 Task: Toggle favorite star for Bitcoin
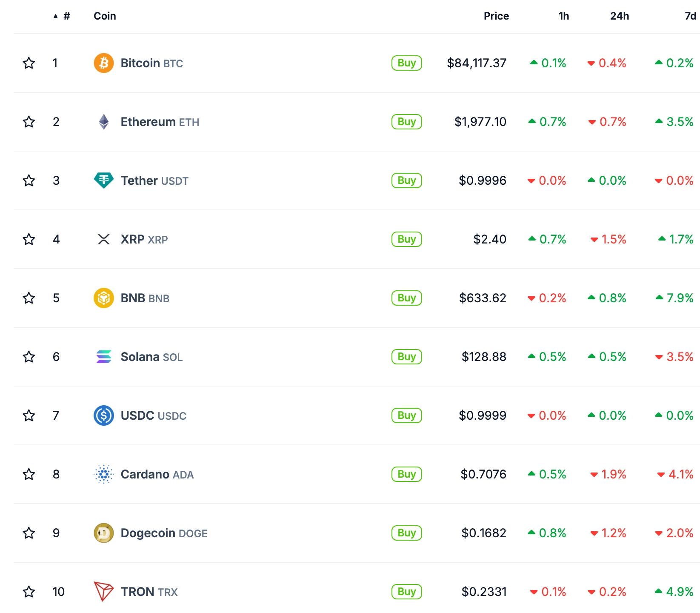point(29,63)
